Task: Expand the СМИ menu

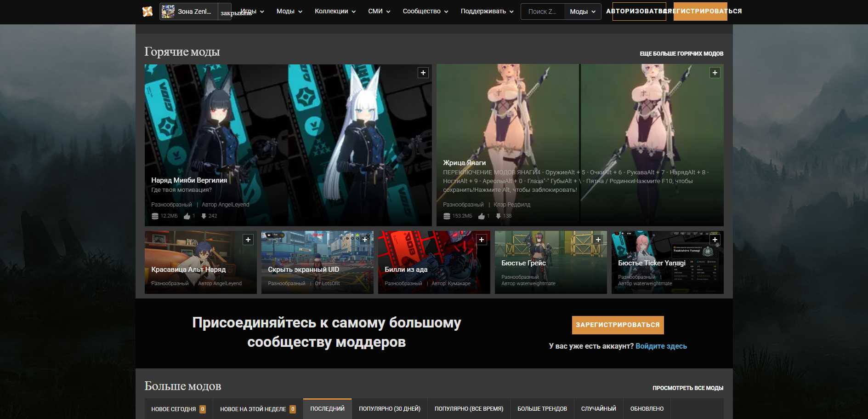Action: click(379, 11)
